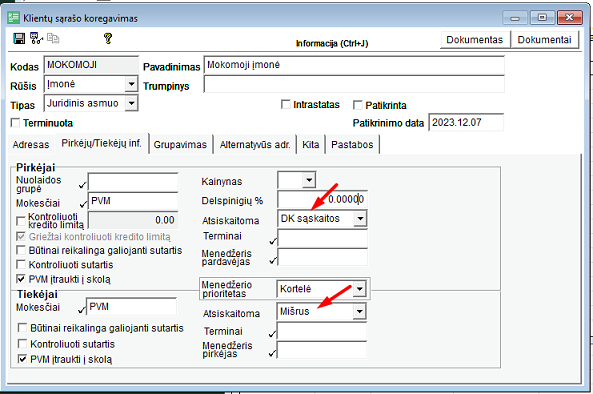593x394 pixels.
Task: Open the Grupavimas tab
Action: coord(180,144)
